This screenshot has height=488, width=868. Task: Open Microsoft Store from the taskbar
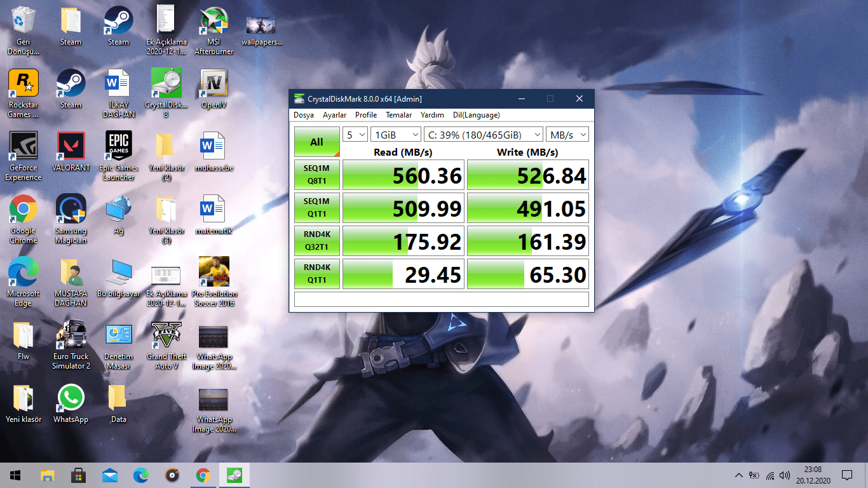tap(78, 475)
